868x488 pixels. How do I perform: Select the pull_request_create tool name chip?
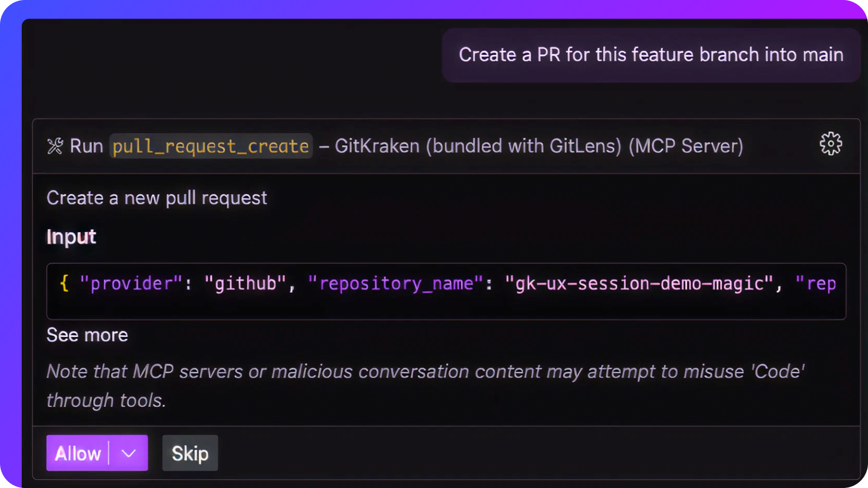pyautogui.click(x=210, y=146)
